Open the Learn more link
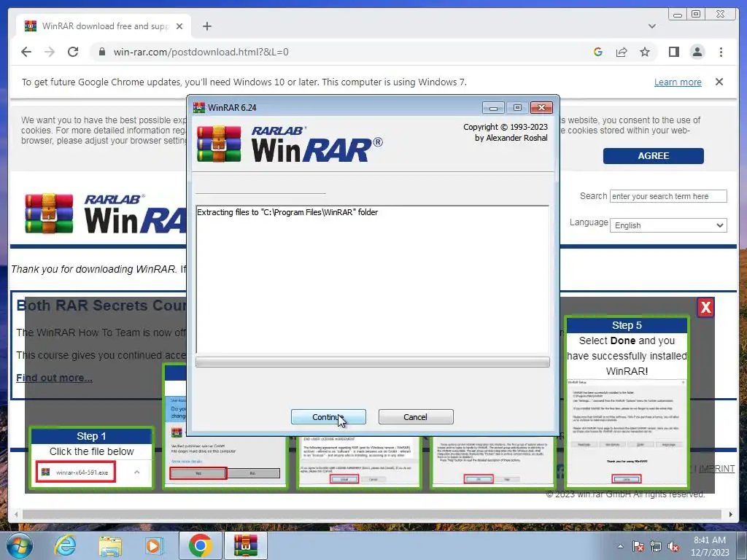The height and width of the screenshot is (560, 747). tap(678, 82)
